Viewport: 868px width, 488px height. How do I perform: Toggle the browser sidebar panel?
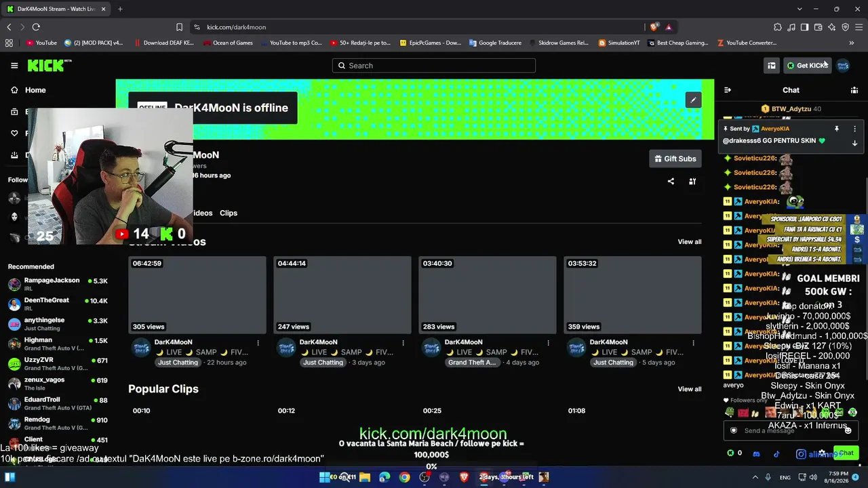[x=804, y=27]
